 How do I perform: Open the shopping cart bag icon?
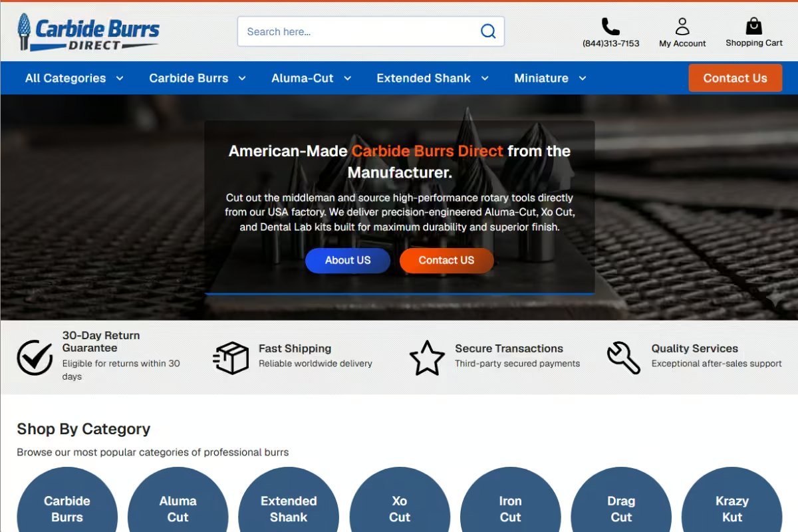click(x=754, y=26)
